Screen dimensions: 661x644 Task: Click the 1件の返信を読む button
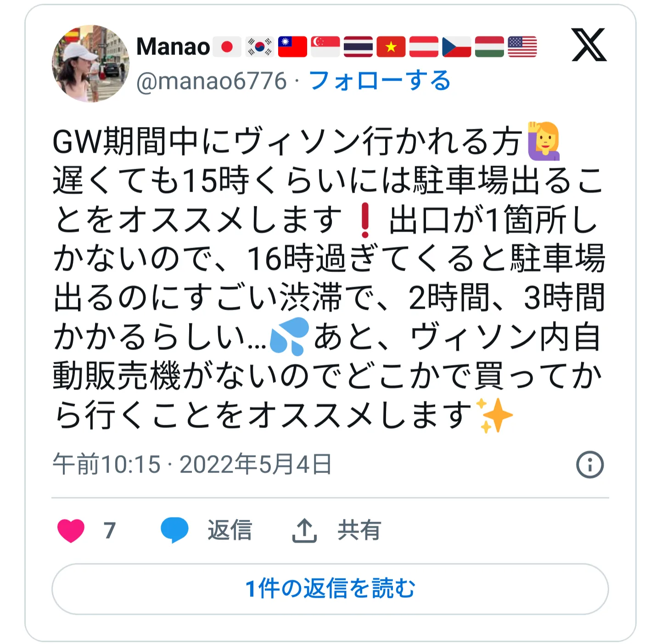[330, 589]
